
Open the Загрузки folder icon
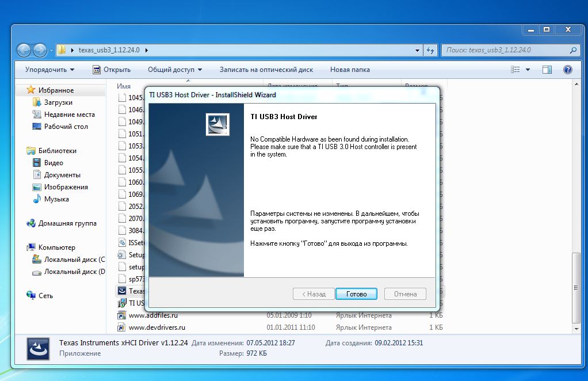(37, 102)
